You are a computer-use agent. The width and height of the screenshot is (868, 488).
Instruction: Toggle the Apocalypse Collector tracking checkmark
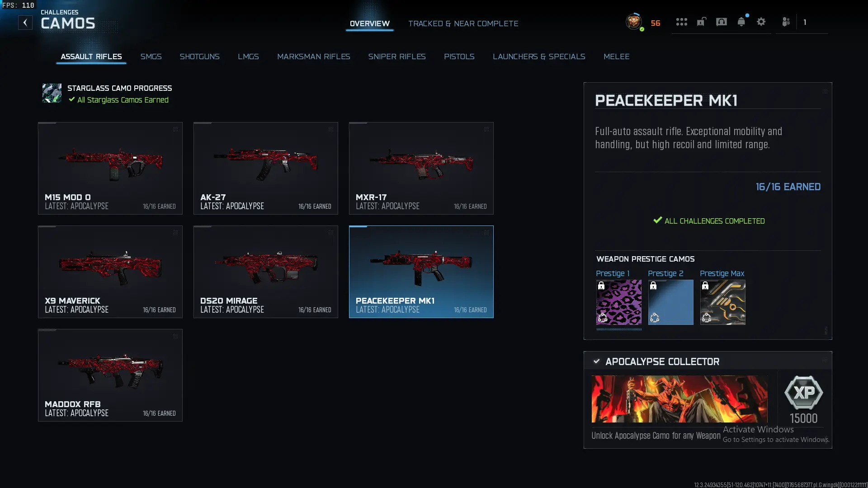point(597,361)
